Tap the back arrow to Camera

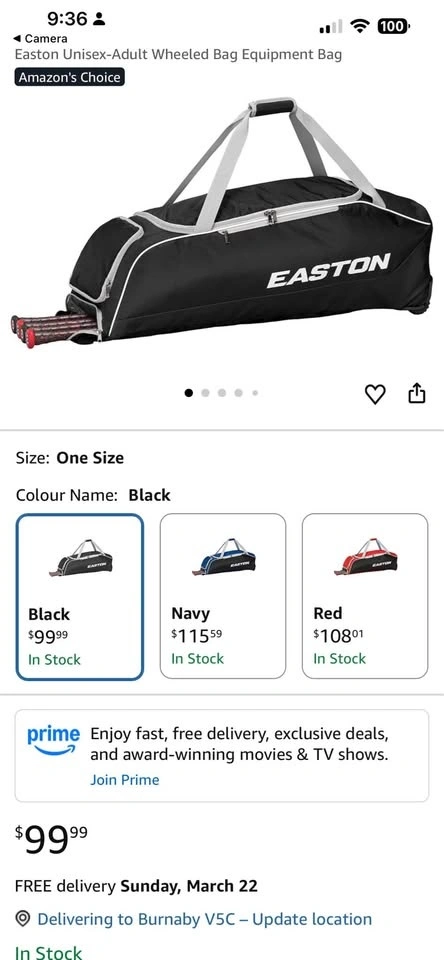click(x=17, y=39)
